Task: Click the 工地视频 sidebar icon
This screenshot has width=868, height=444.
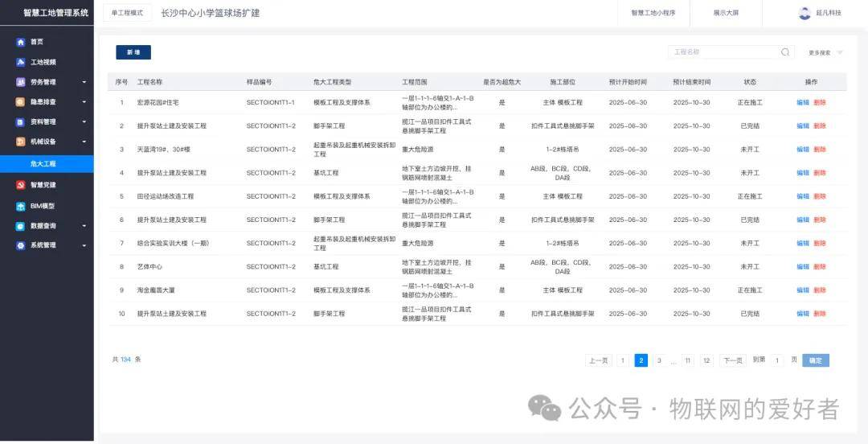Action: (x=20, y=62)
